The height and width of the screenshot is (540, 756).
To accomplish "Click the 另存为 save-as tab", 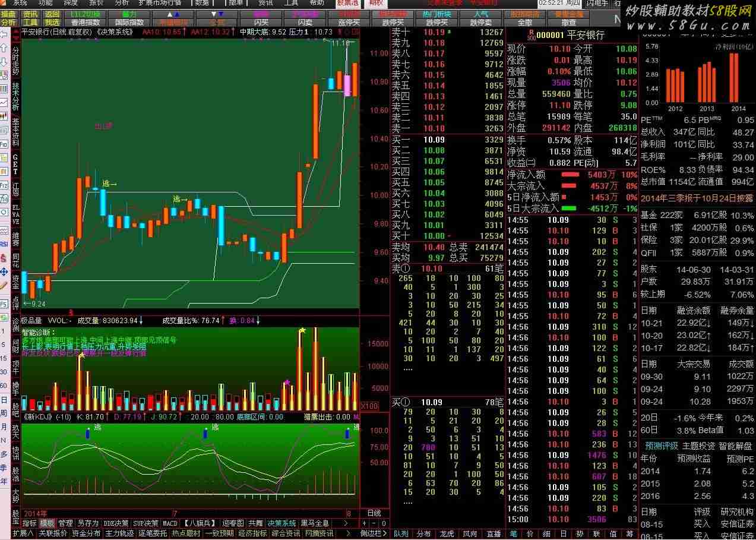I will [88, 523].
